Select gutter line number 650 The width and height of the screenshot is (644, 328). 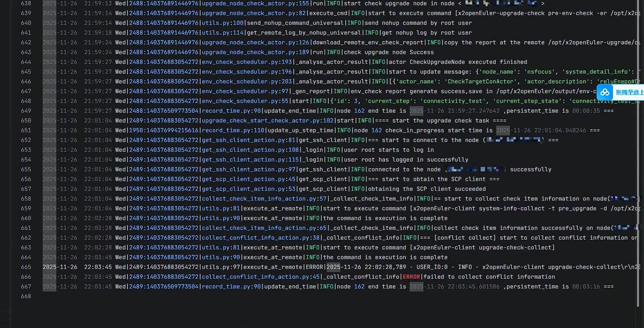pos(26,121)
